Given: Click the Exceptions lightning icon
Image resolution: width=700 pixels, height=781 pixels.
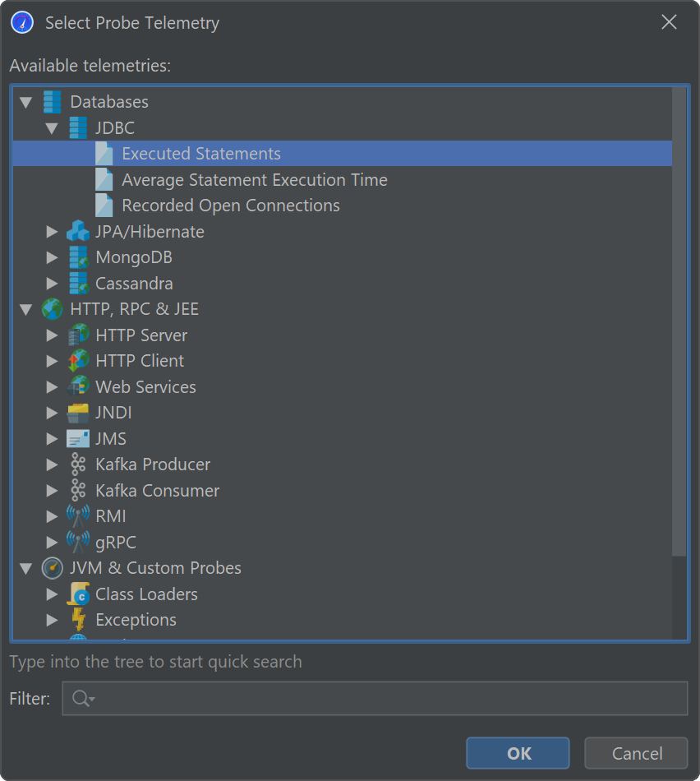Looking at the screenshot, I should tap(78, 620).
